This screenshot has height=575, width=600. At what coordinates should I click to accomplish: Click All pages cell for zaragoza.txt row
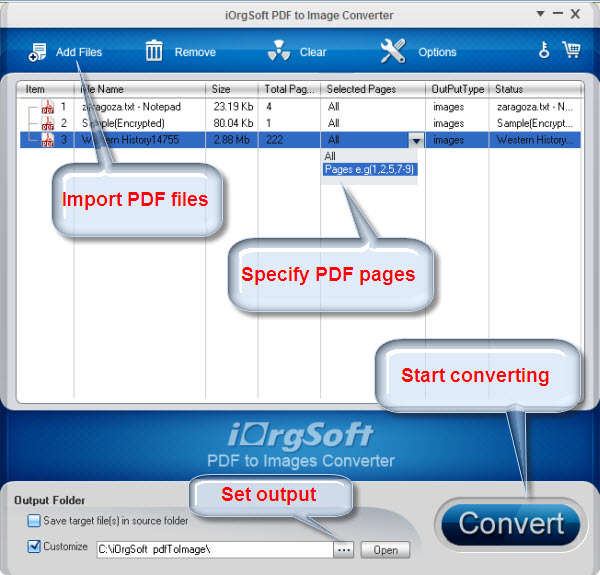pyautogui.click(x=333, y=107)
